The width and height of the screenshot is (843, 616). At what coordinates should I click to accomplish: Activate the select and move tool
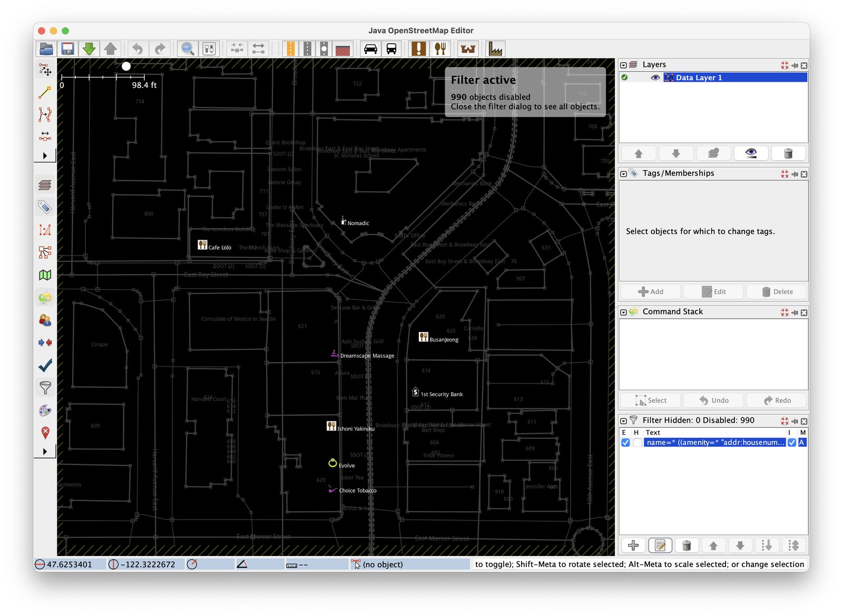coord(45,70)
